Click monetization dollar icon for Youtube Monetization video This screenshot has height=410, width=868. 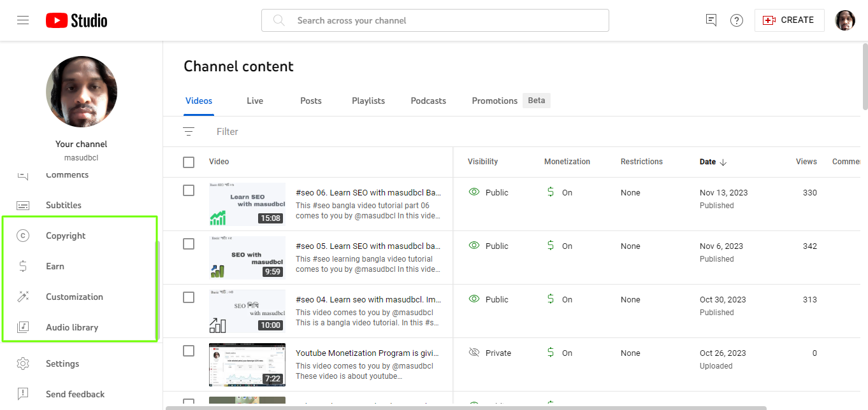click(x=551, y=352)
